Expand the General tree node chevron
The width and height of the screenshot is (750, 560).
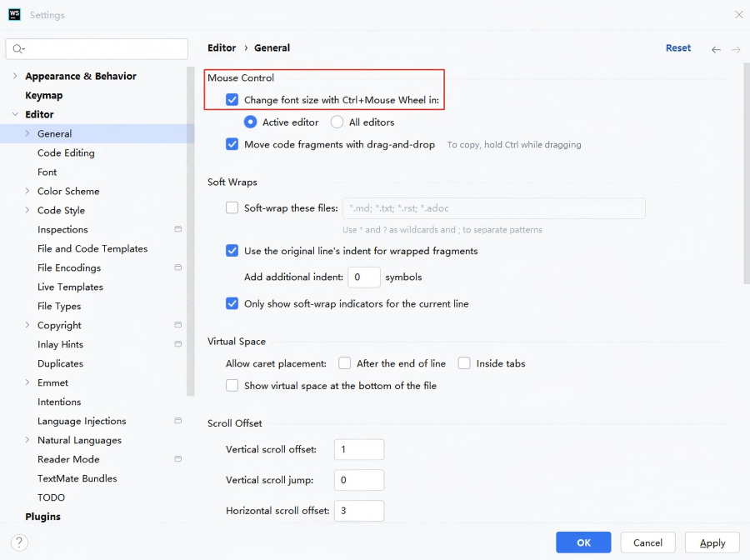coord(27,133)
